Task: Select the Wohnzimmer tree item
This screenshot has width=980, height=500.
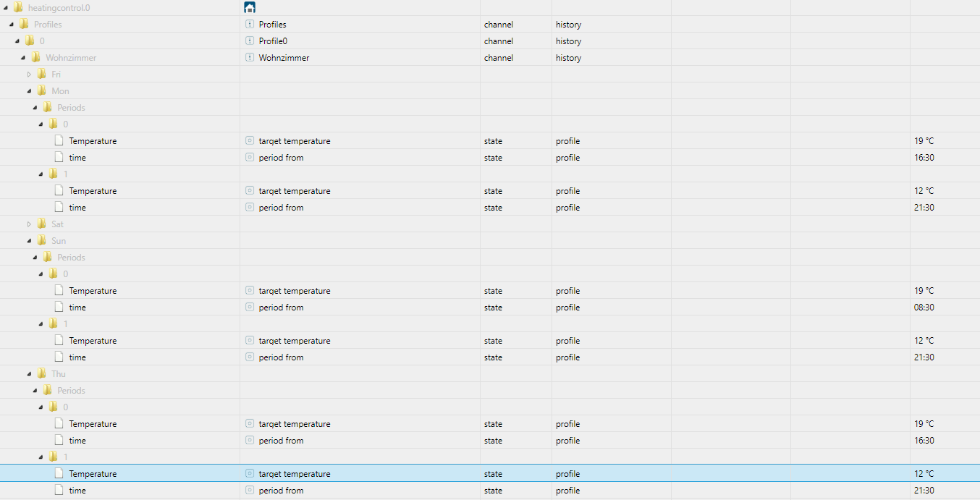Action: pyautogui.click(x=71, y=58)
